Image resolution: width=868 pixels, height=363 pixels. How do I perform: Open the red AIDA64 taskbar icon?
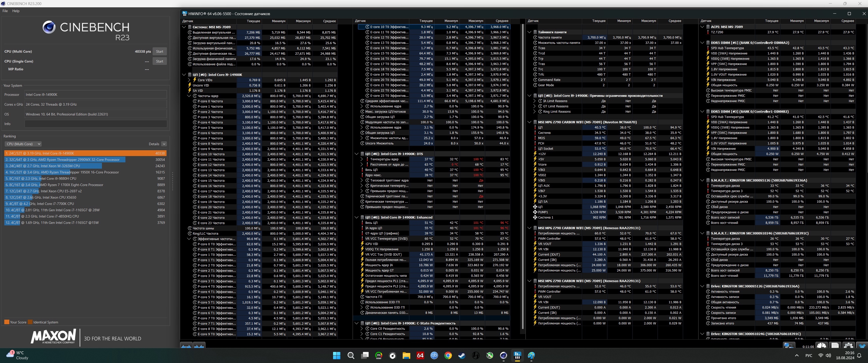(420, 355)
